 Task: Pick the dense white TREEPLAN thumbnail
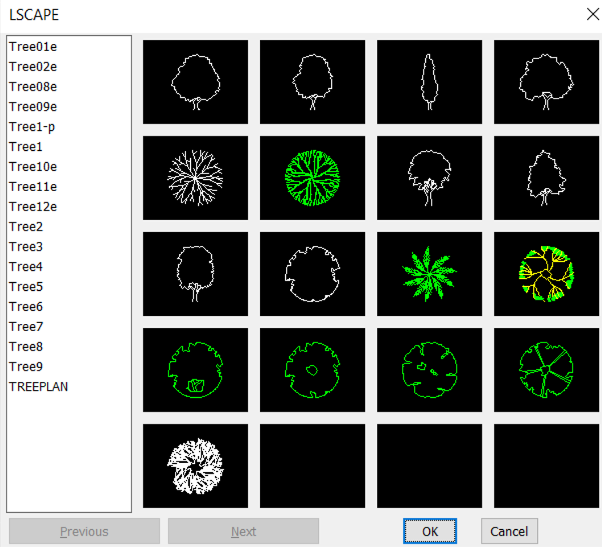(195, 466)
